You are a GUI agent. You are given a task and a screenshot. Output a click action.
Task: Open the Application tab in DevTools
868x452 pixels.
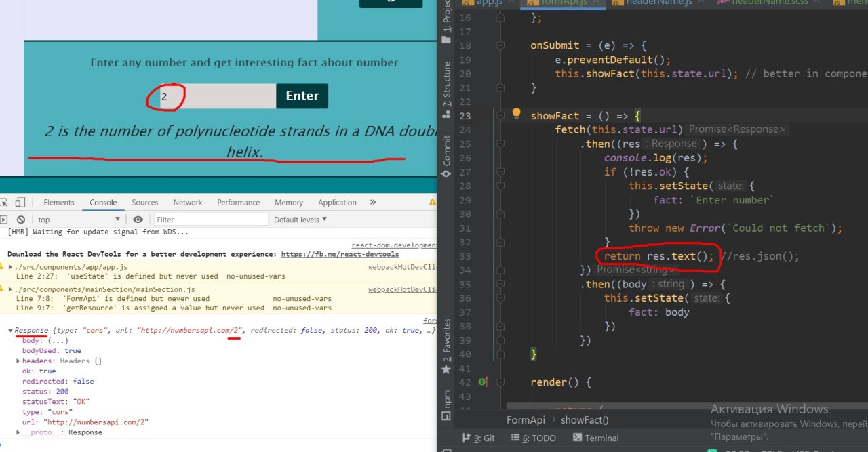point(337,202)
